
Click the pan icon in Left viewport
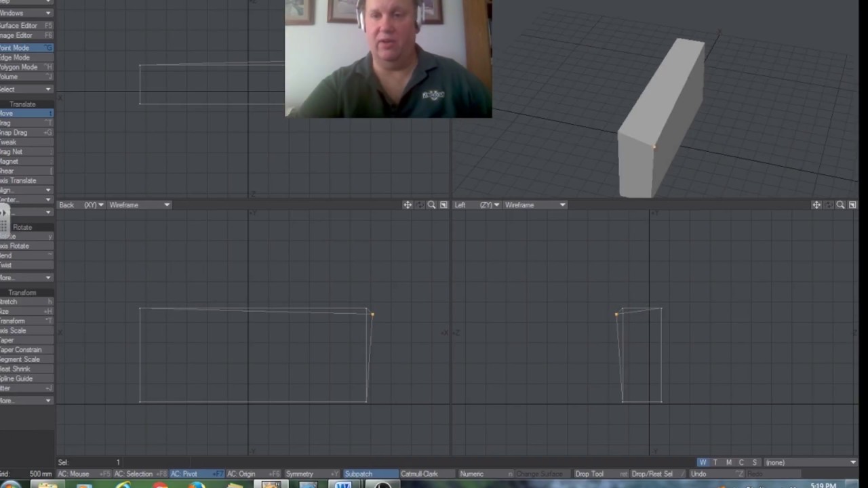pyautogui.click(x=816, y=205)
